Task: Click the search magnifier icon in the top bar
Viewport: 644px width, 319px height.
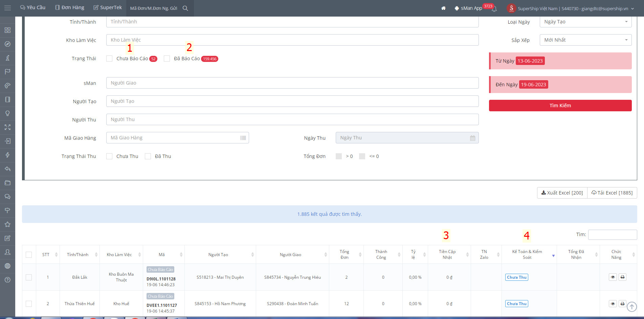Action: pos(185,8)
